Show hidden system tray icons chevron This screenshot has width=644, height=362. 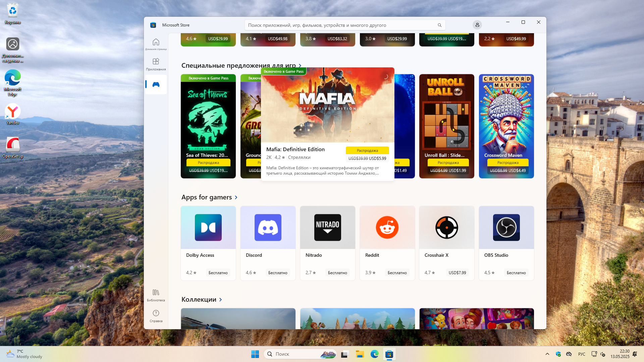(547, 354)
